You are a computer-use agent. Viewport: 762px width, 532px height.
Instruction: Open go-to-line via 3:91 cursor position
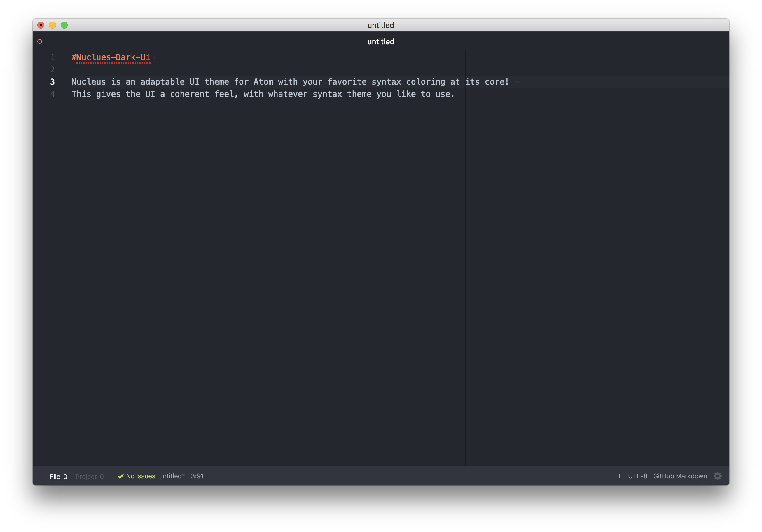pyautogui.click(x=197, y=476)
